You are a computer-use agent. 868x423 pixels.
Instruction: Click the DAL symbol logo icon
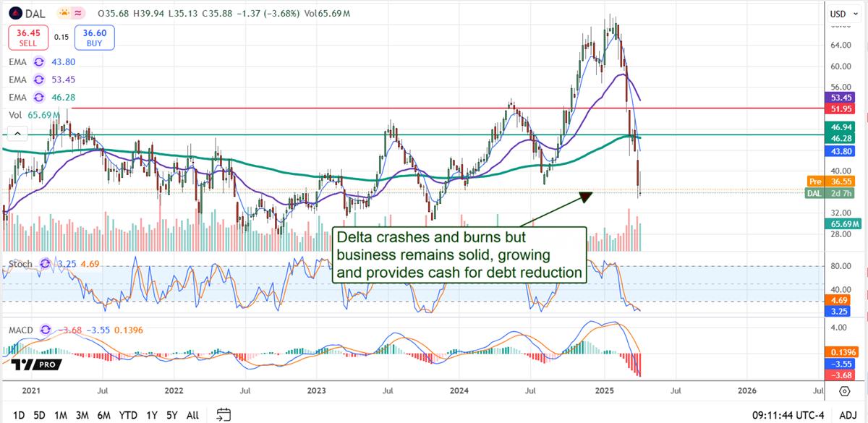(x=14, y=13)
